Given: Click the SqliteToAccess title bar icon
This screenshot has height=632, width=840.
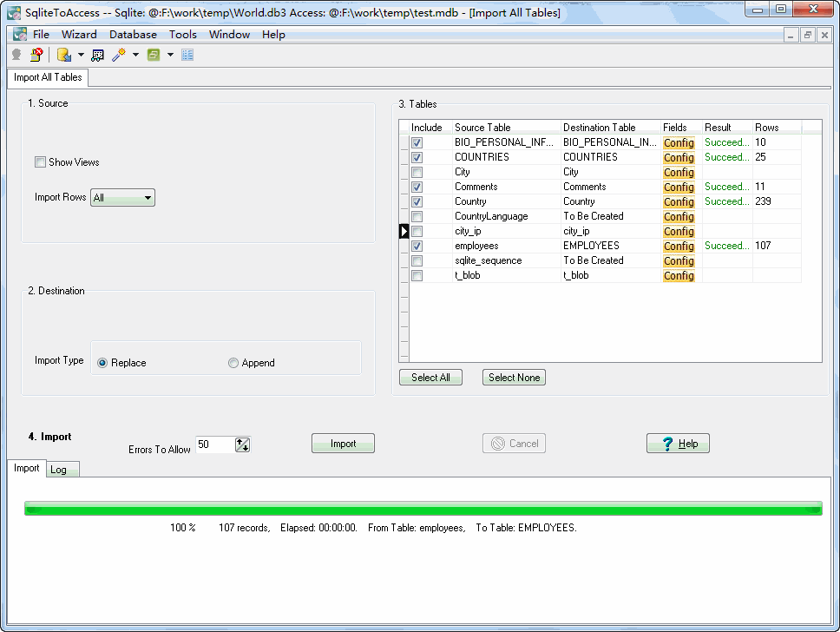Looking at the screenshot, I should 14,12.
